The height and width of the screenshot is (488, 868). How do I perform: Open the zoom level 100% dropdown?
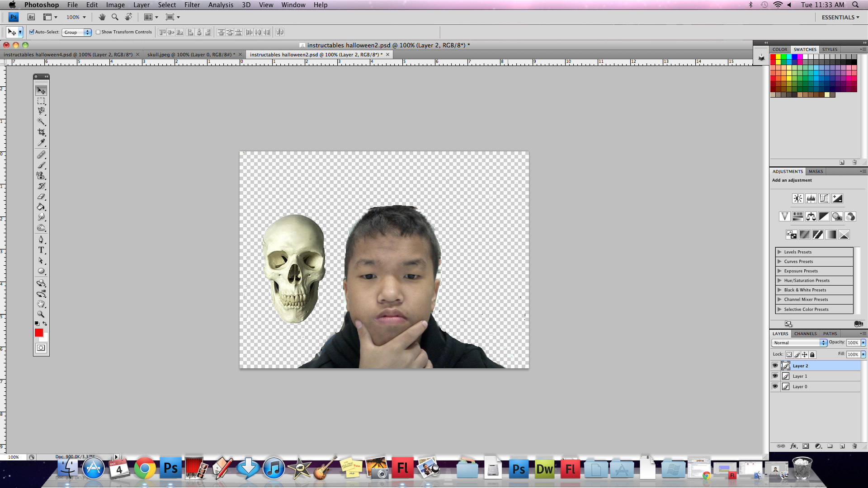pos(76,17)
